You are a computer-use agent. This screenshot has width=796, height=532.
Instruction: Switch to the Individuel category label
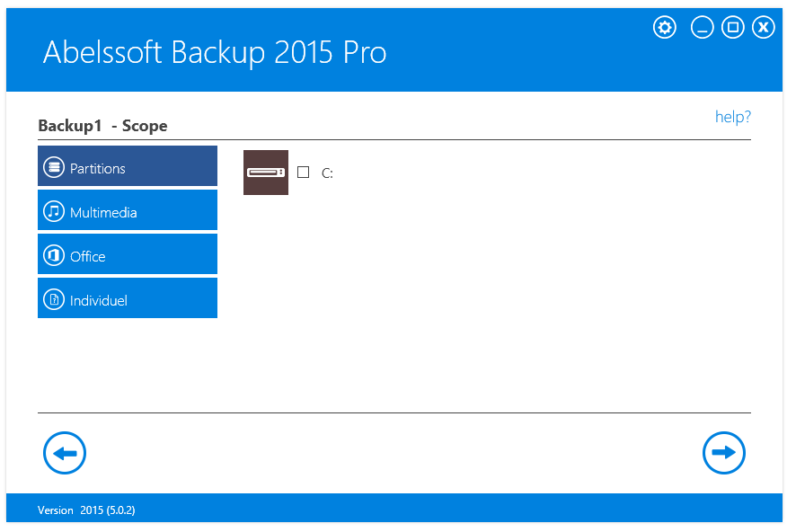tap(99, 301)
